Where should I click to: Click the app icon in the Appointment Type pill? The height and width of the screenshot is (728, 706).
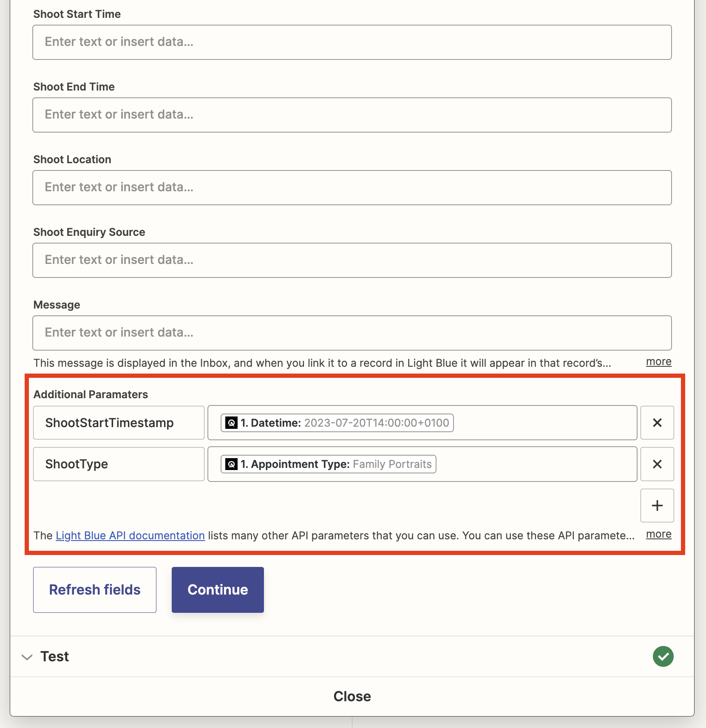tap(231, 464)
